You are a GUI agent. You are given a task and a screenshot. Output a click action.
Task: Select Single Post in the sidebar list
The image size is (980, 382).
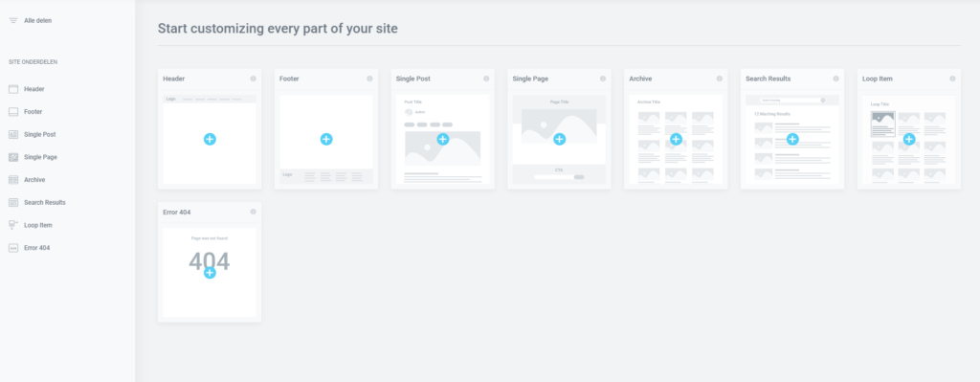(x=40, y=134)
